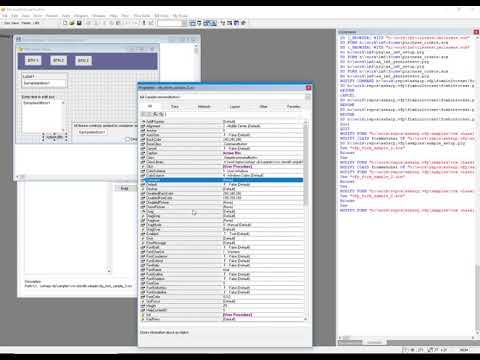Toggle the checkbox at the form's bottom edge
The image size is (480, 360).
pos(127,139)
